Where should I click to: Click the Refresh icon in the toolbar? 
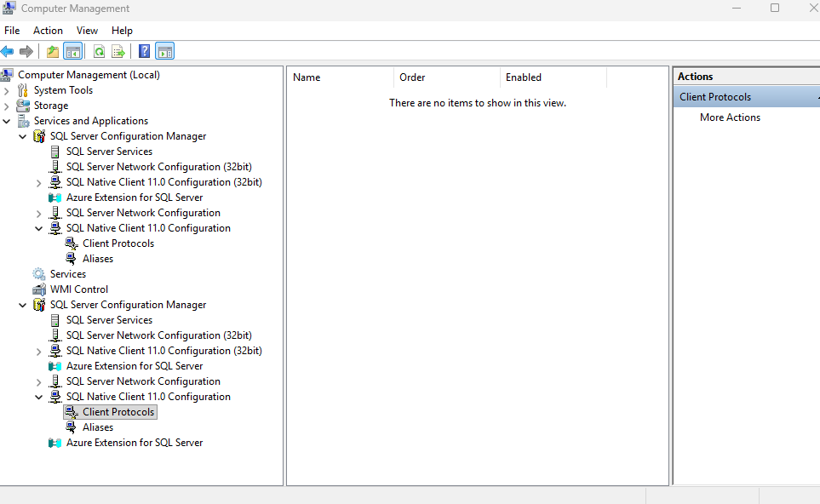pyautogui.click(x=99, y=50)
